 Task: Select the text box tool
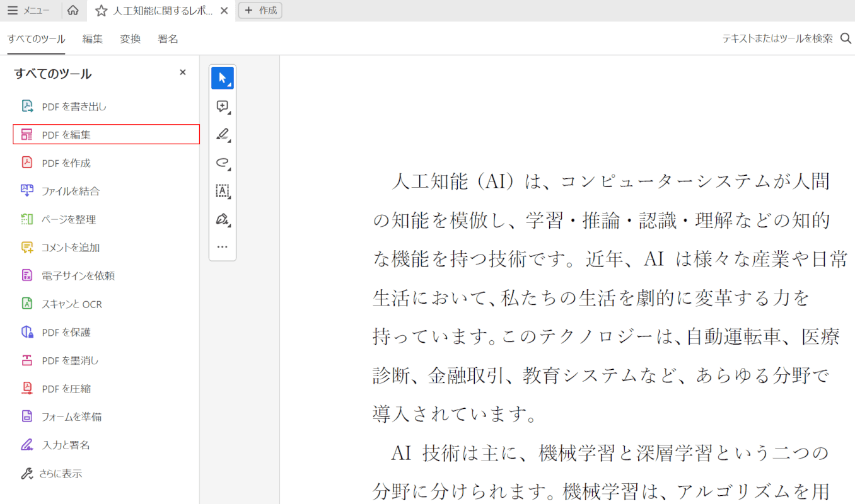(223, 191)
